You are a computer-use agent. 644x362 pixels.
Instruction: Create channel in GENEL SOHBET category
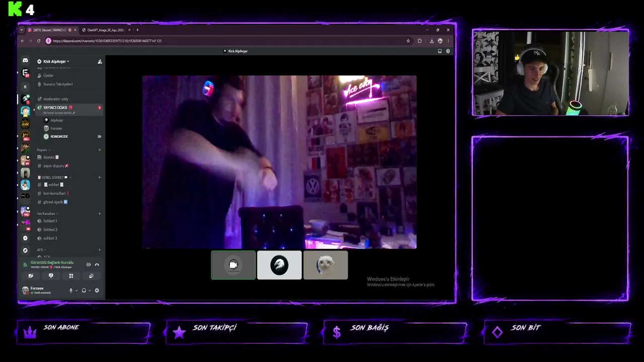100,177
